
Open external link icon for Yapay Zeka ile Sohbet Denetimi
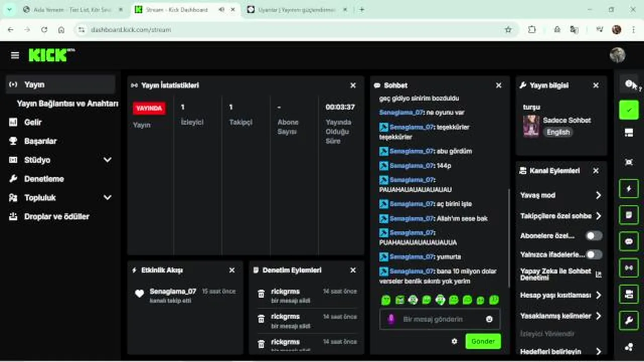pyautogui.click(x=598, y=274)
